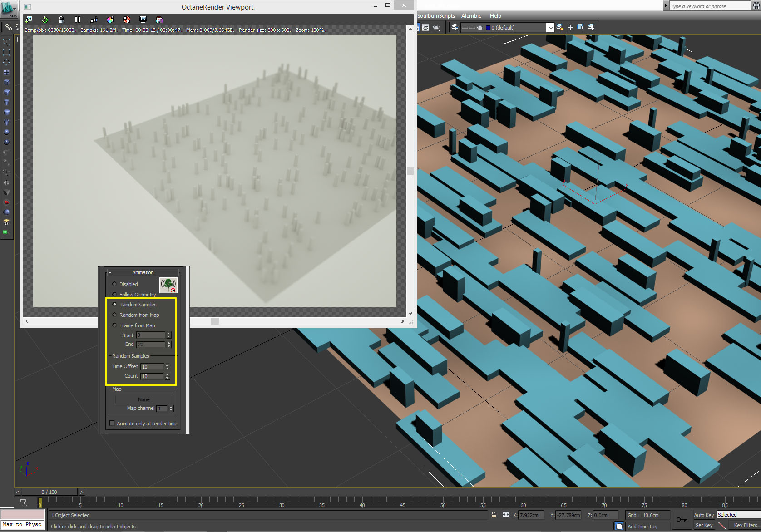Click the Octane viewport horizontal scrollbar thumb
This screenshot has height=532, width=761.
click(215, 321)
